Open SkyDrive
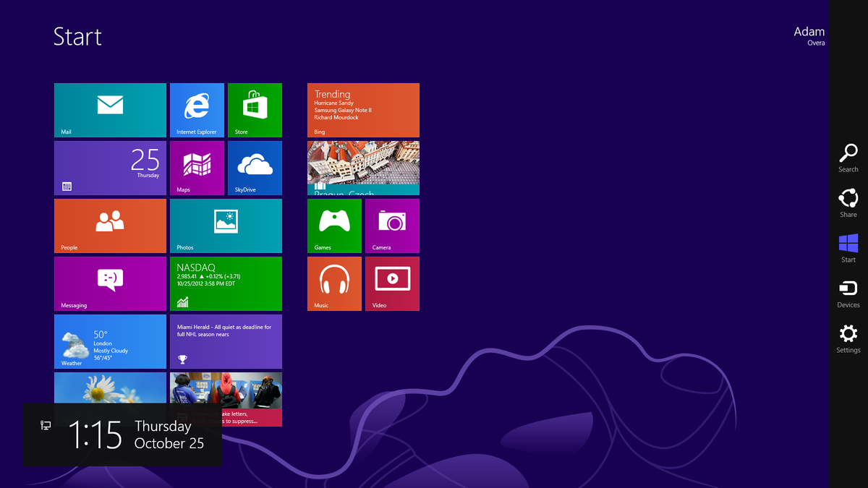 click(255, 167)
